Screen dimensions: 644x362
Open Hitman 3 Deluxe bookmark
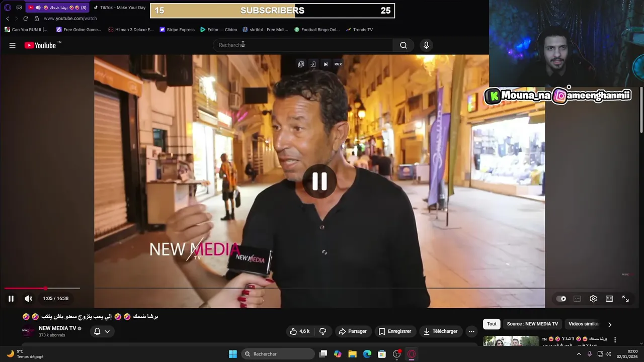130,30
